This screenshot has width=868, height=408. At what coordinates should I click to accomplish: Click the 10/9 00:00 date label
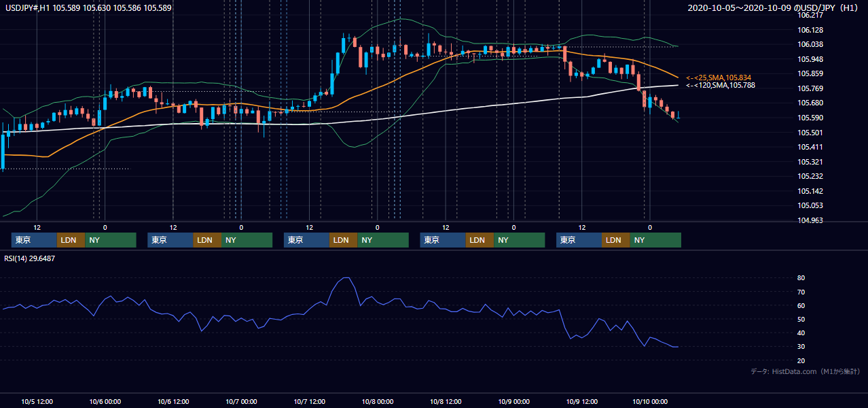[x=513, y=402]
